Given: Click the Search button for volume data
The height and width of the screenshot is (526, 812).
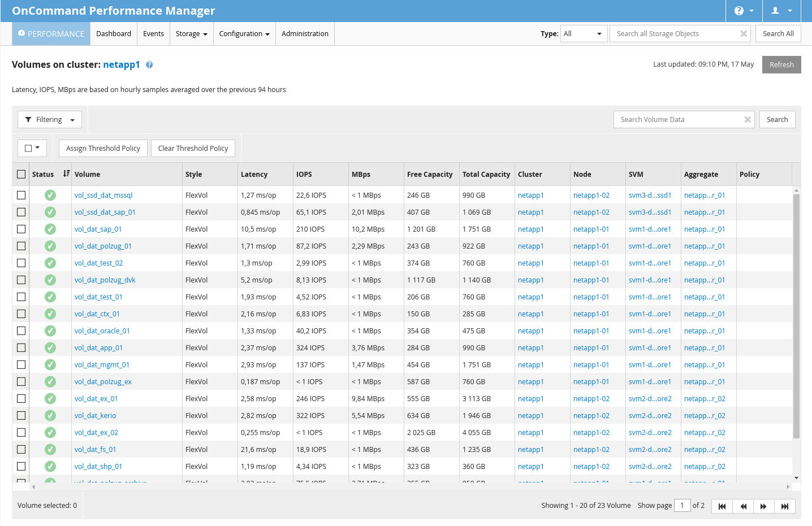Looking at the screenshot, I should coord(777,120).
